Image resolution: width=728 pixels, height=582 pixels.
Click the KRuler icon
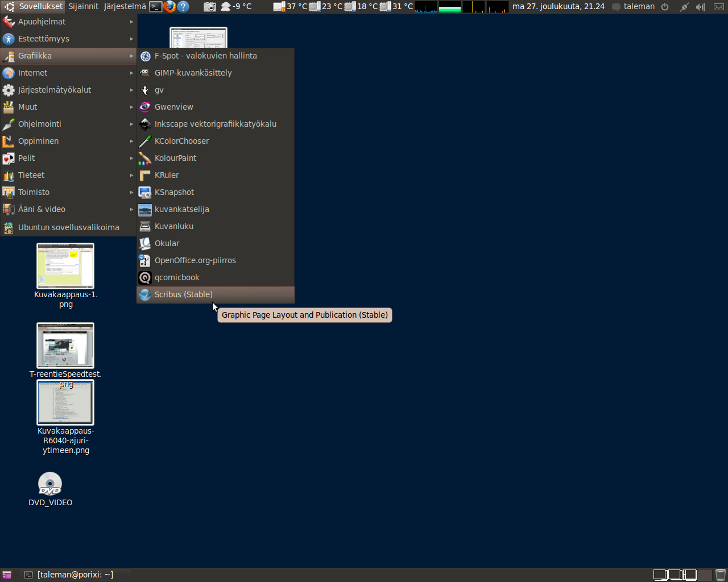point(145,175)
